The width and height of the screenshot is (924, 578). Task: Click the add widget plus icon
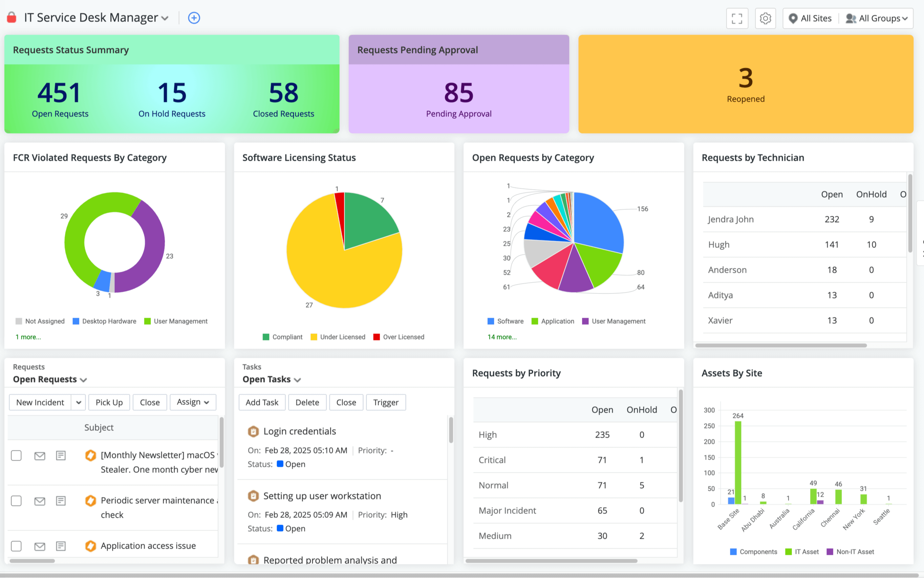[x=194, y=18]
